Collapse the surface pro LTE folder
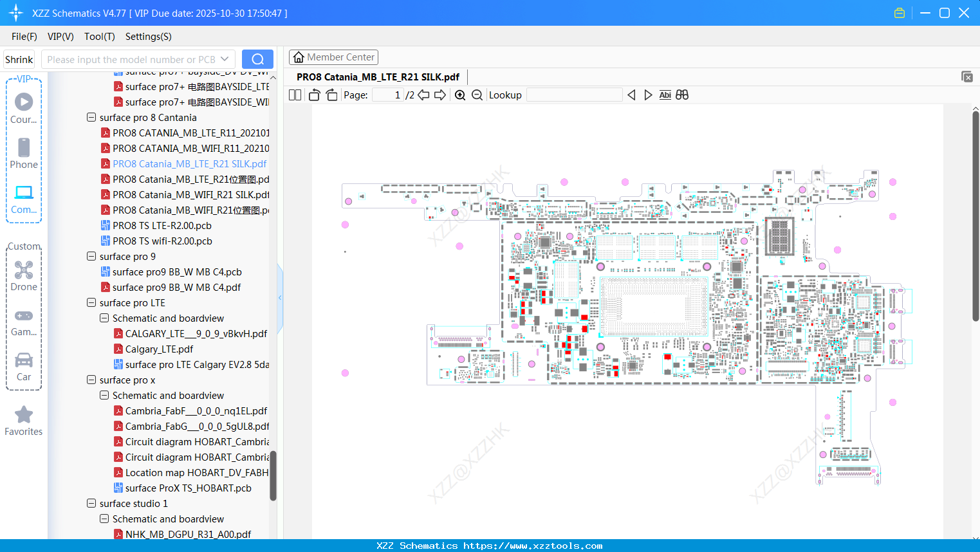The width and height of the screenshot is (980, 552). (91, 303)
